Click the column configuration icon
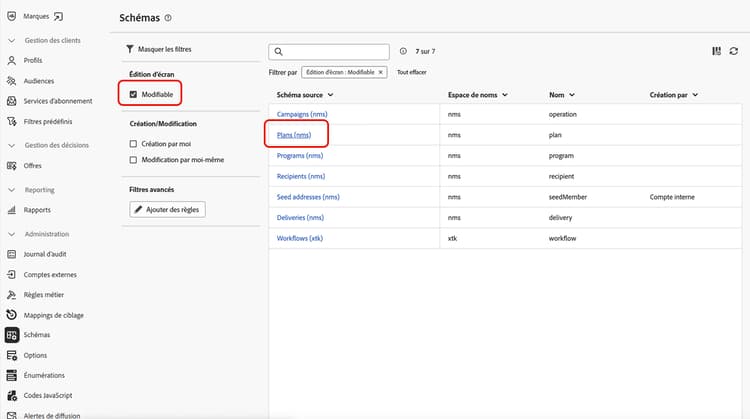The width and height of the screenshot is (750, 419). click(716, 51)
